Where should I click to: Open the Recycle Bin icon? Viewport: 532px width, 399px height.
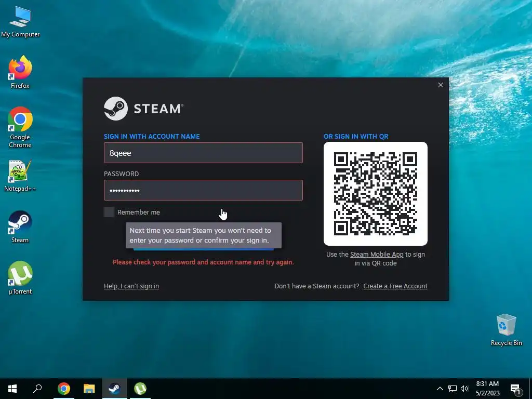click(506, 330)
